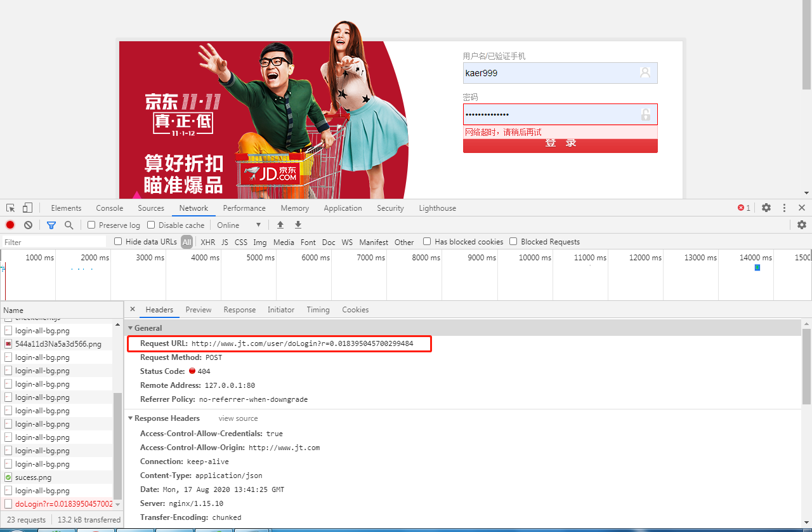The height and width of the screenshot is (532, 812).
Task: Focus the password input field
Action: coord(560,114)
